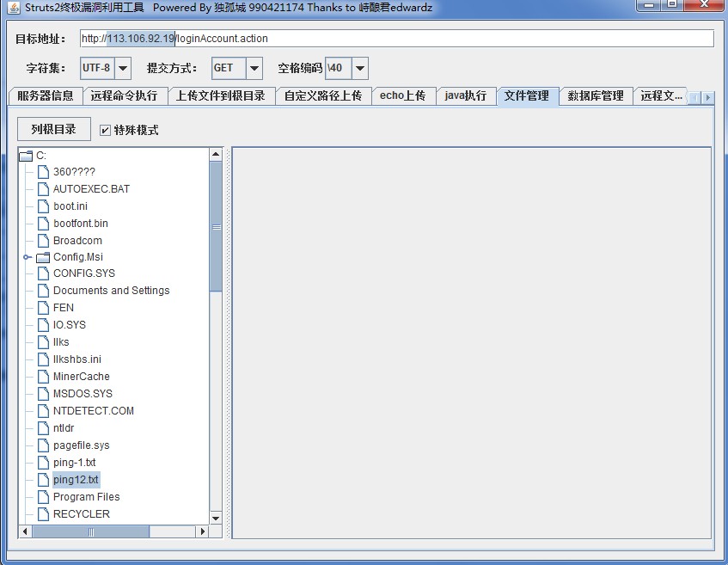
Task: Click the file icon beside NTDETECT.COM
Action: click(x=43, y=411)
